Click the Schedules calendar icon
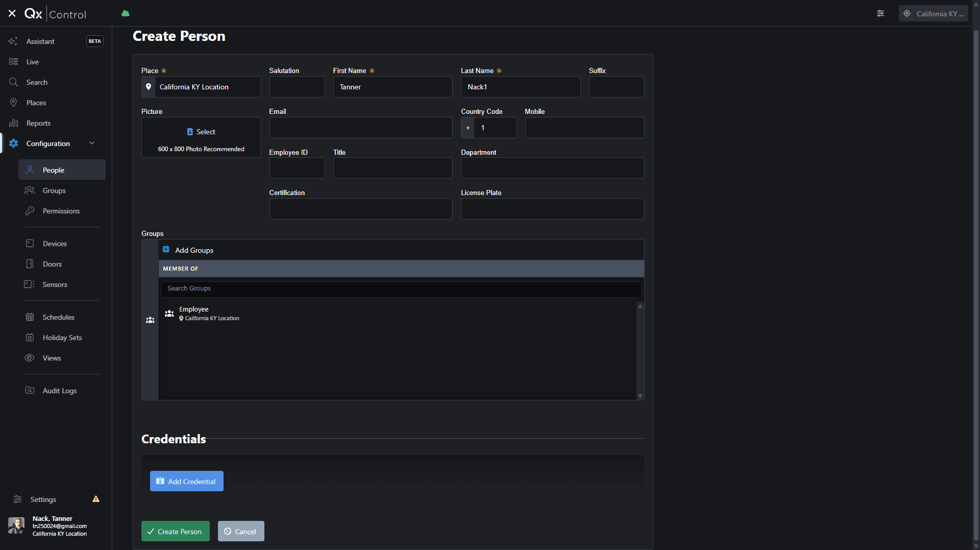The image size is (980, 550). coord(30,317)
